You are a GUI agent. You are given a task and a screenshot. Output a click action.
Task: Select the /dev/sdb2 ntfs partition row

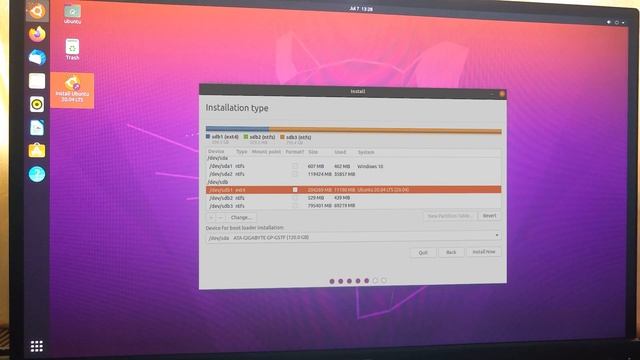353,198
